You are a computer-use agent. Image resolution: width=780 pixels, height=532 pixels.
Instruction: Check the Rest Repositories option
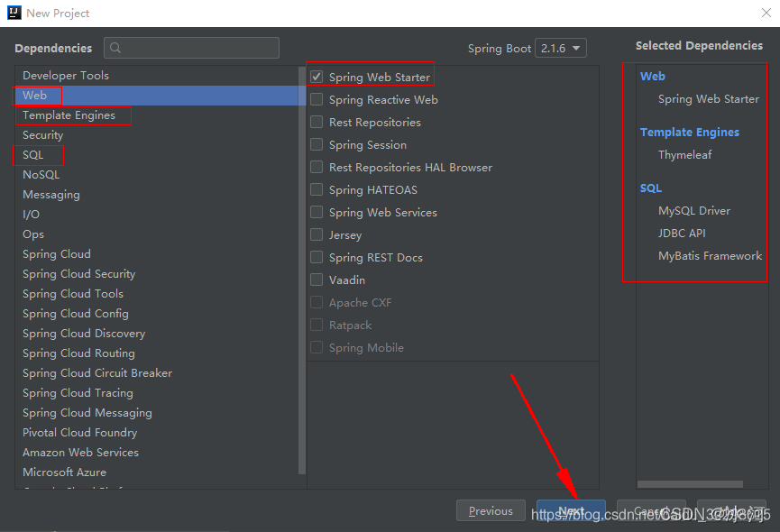(317, 122)
